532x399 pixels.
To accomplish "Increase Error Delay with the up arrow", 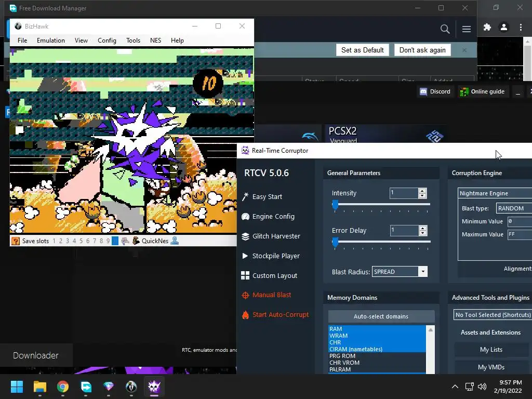I will [423, 229].
